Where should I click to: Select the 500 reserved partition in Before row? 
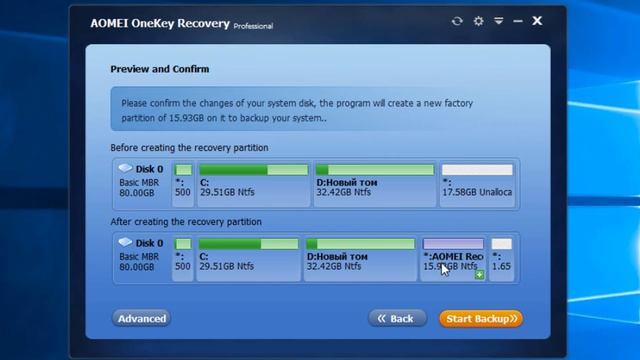(183, 183)
